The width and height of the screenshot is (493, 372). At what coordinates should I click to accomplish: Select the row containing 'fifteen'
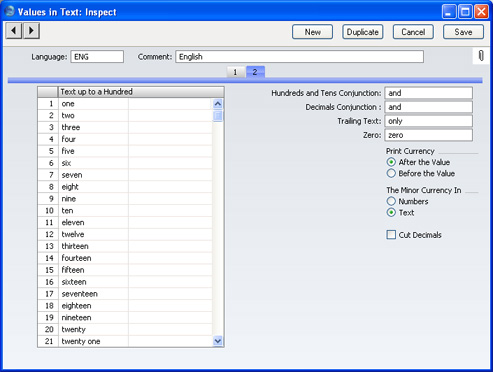coord(125,270)
